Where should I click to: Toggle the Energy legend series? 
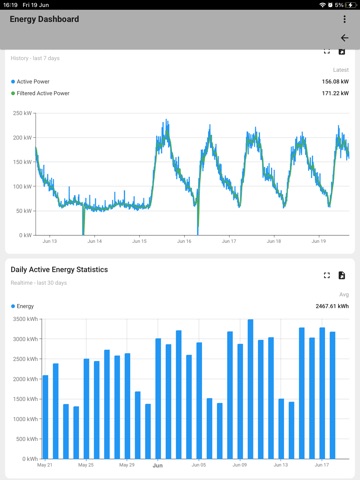[23, 306]
